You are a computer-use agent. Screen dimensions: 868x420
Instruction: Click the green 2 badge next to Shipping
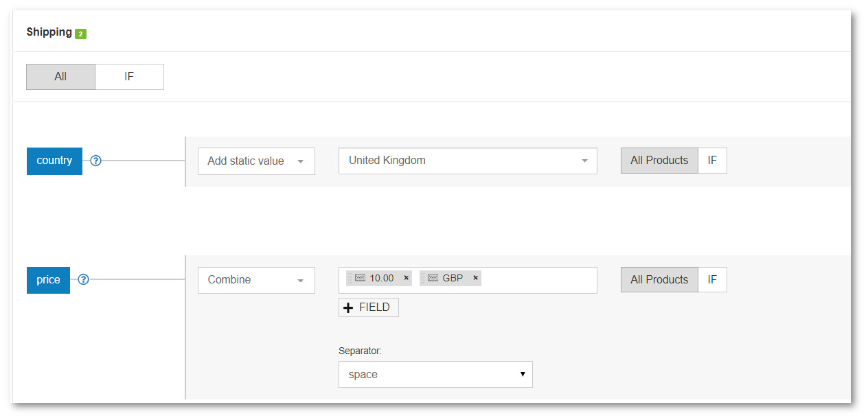click(x=82, y=32)
